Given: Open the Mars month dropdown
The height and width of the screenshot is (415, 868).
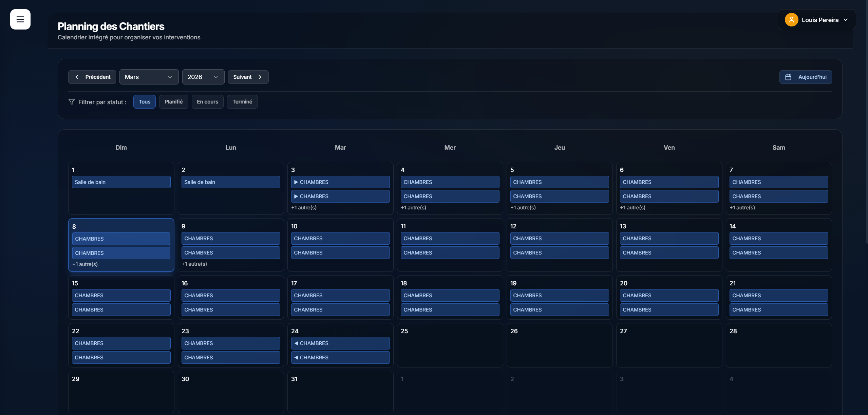Looking at the screenshot, I should pos(149,77).
